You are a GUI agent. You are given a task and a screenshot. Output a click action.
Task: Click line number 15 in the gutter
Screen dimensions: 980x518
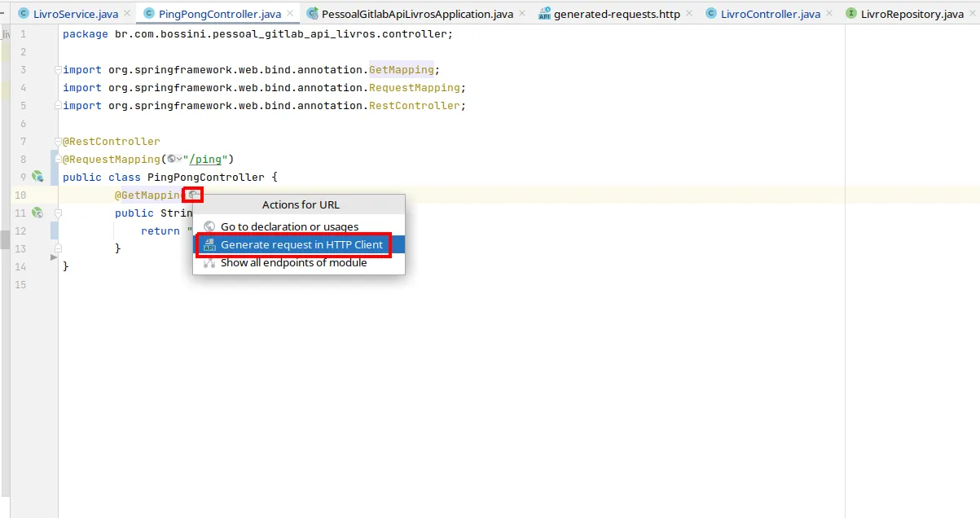[x=20, y=284]
